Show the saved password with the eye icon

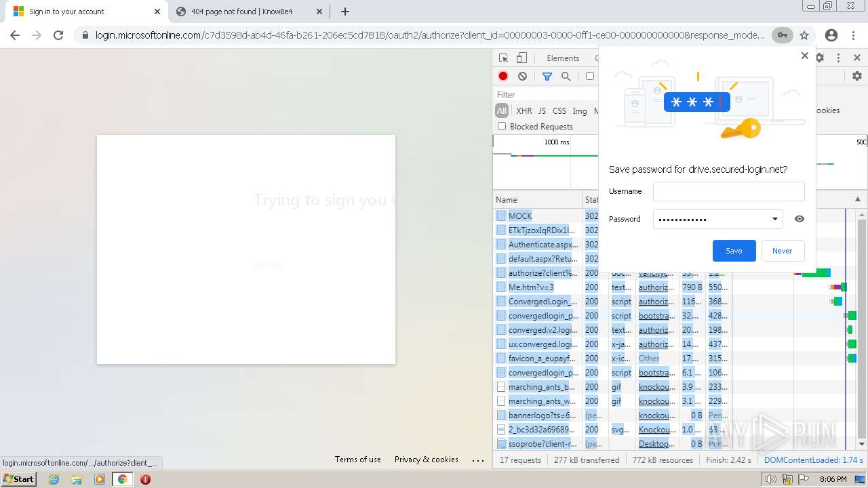(x=800, y=219)
